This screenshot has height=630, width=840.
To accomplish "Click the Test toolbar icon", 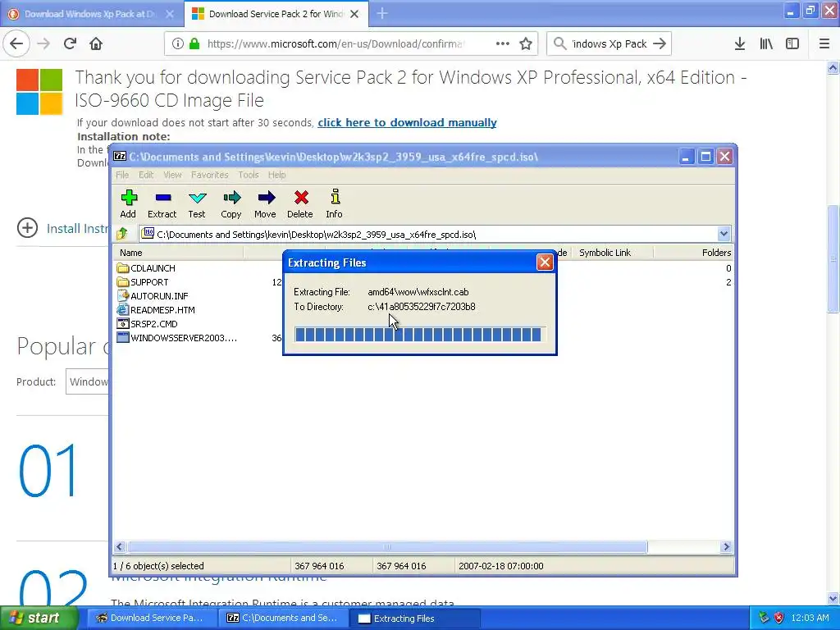I will pyautogui.click(x=197, y=204).
